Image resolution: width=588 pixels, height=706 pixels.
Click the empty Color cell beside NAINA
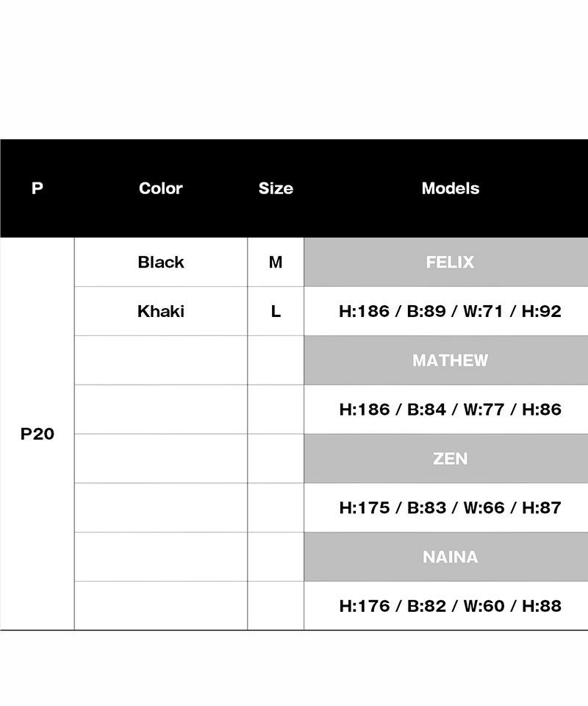161,557
